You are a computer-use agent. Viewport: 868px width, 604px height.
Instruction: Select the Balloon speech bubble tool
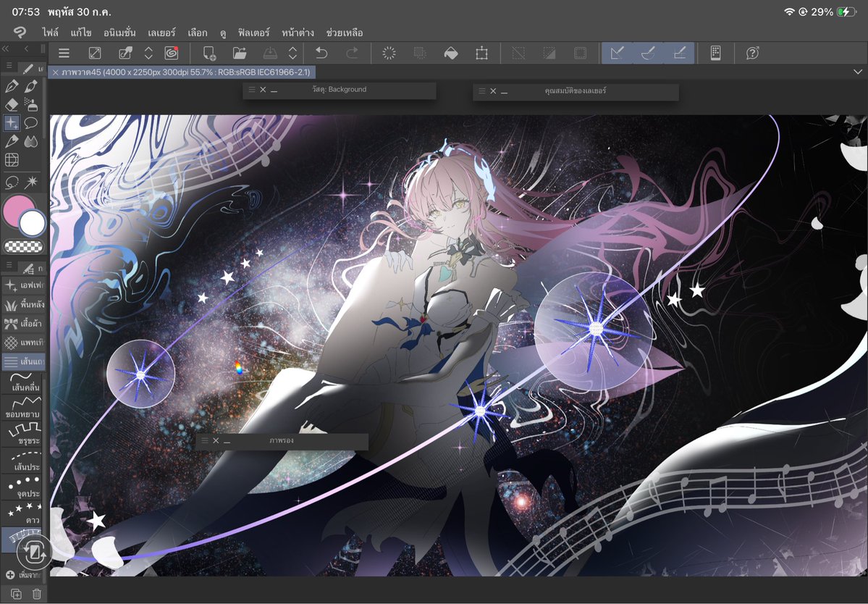click(31, 123)
